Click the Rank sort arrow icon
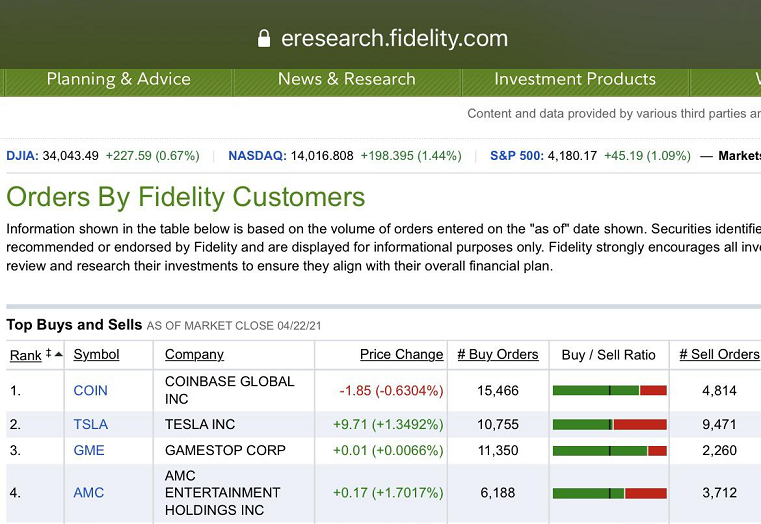This screenshot has height=524, width=761. click(54, 354)
